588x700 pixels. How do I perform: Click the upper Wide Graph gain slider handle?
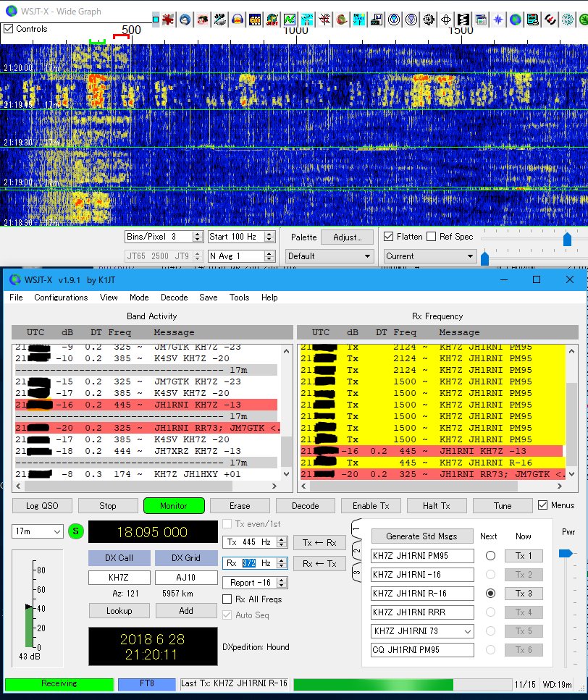[x=568, y=239]
